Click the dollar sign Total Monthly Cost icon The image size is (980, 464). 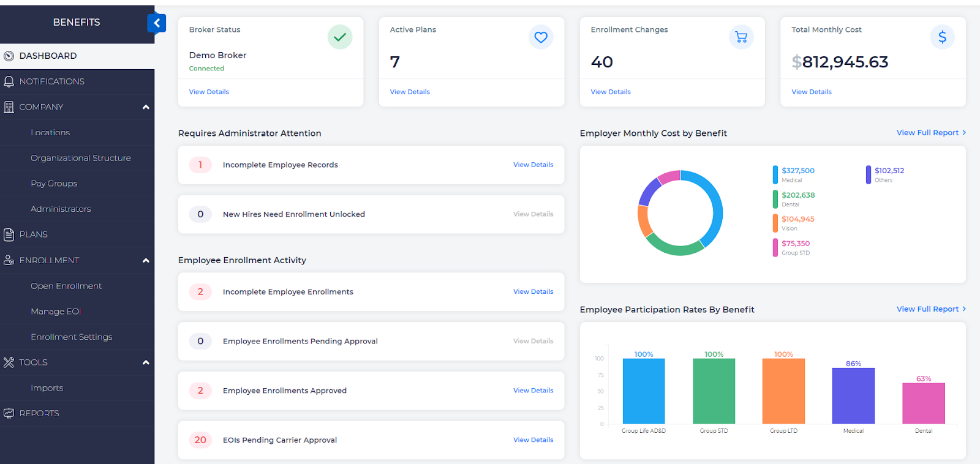tap(942, 37)
